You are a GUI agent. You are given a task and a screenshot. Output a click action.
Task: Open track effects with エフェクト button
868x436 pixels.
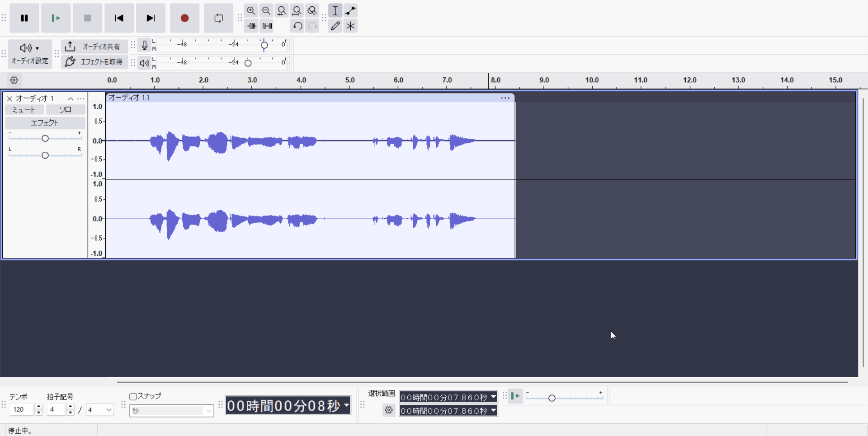pos(45,123)
